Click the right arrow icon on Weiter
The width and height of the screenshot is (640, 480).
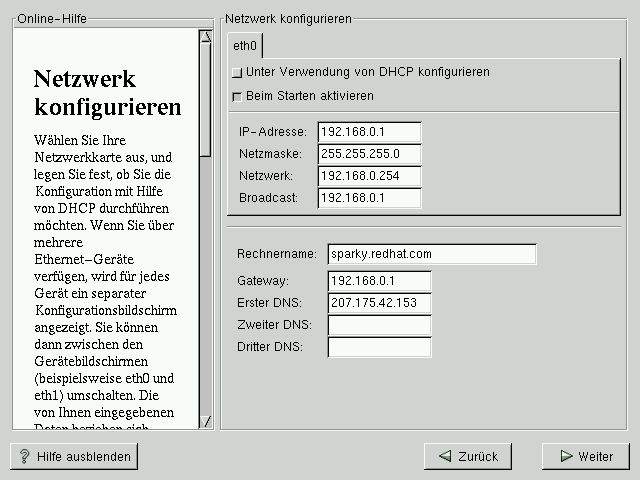click(564, 456)
